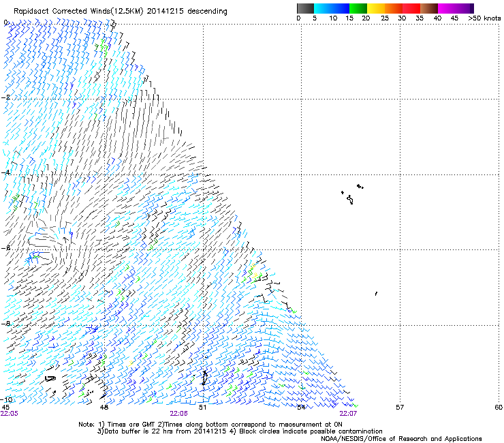Click the "30" label under the color scale
The height and width of the screenshot is (443, 504).
click(x=402, y=18)
